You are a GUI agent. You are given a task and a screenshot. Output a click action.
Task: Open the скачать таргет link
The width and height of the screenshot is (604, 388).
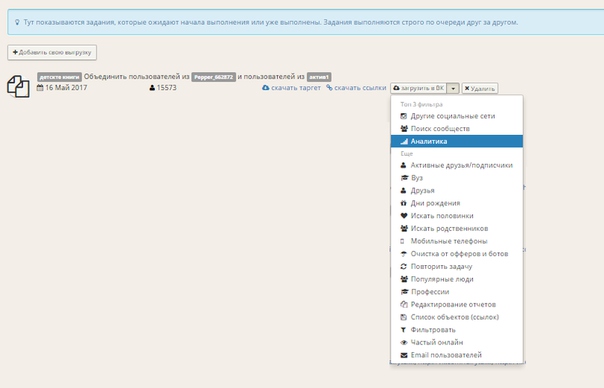pos(291,88)
